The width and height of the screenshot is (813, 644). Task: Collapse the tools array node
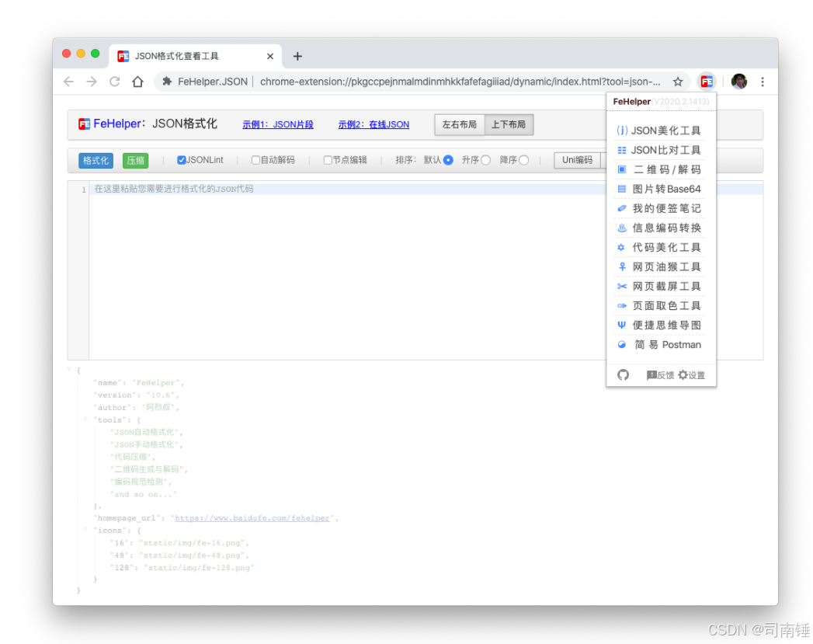coord(86,419)
